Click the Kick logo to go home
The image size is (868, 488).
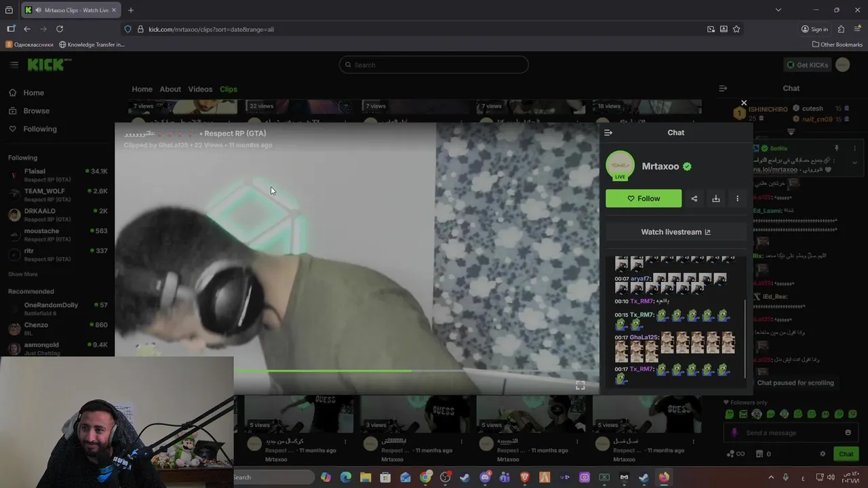tap(49, 64)
